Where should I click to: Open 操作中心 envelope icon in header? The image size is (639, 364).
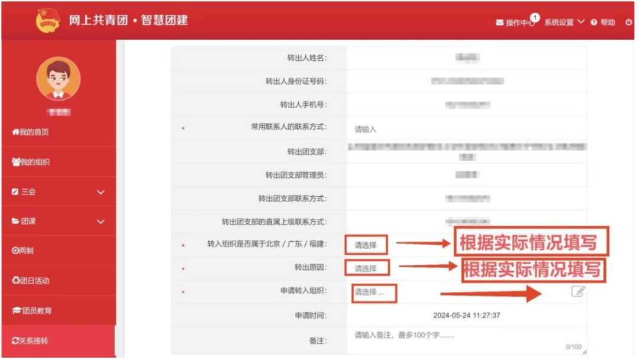coord(500,23)
